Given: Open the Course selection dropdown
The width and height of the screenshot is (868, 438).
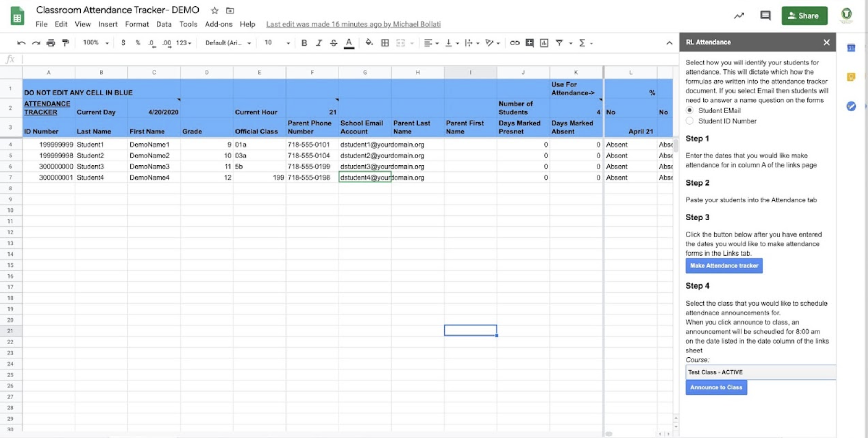Looking at the screenshot, I should pyautogui.click(x=760, y=372).
